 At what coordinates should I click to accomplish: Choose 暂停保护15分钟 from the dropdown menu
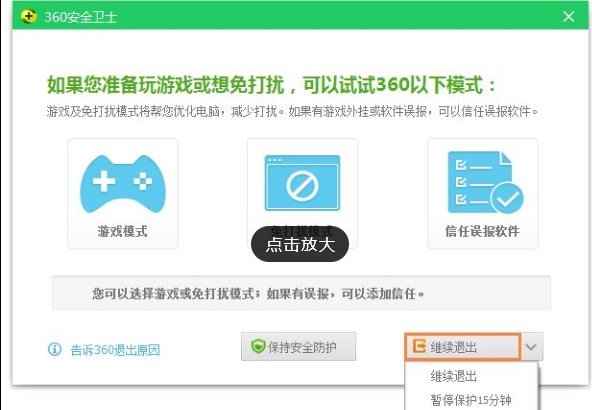pos(470,399)
